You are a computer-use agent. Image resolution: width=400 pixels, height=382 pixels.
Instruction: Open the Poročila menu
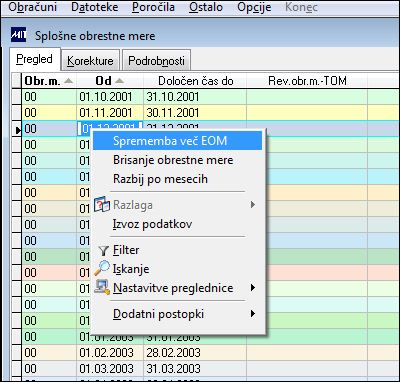[x=153, y=7]
